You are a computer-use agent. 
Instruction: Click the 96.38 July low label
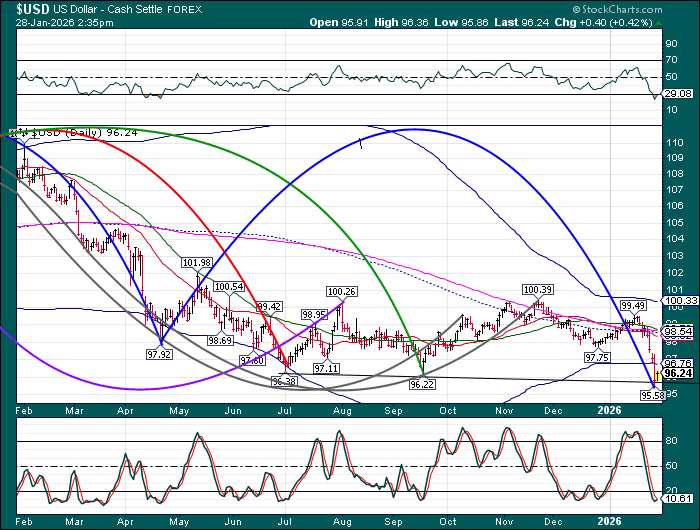point(284,381)
